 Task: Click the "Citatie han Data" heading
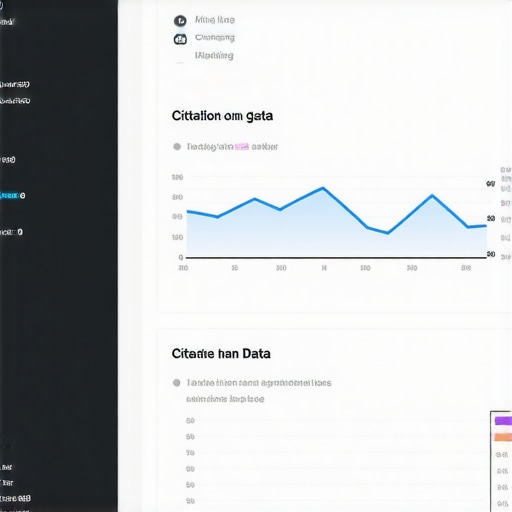pos(221,354)
